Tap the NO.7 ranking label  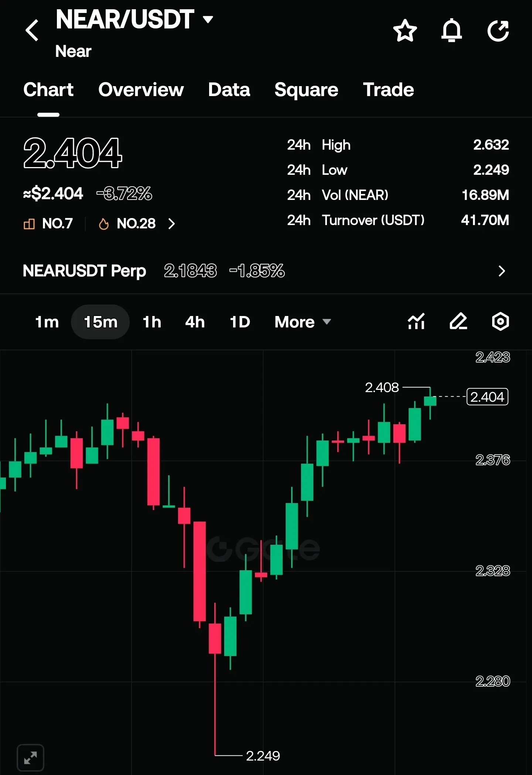(57, 224)
